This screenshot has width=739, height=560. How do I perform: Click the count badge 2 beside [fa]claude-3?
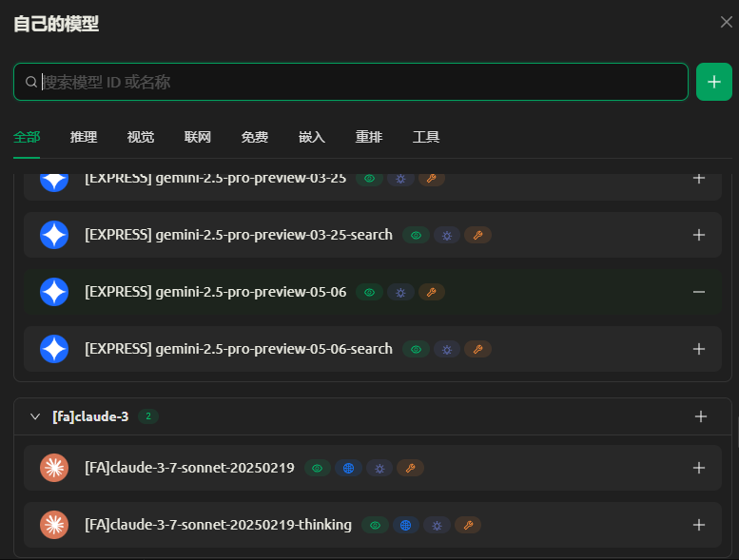coord(148,416)
